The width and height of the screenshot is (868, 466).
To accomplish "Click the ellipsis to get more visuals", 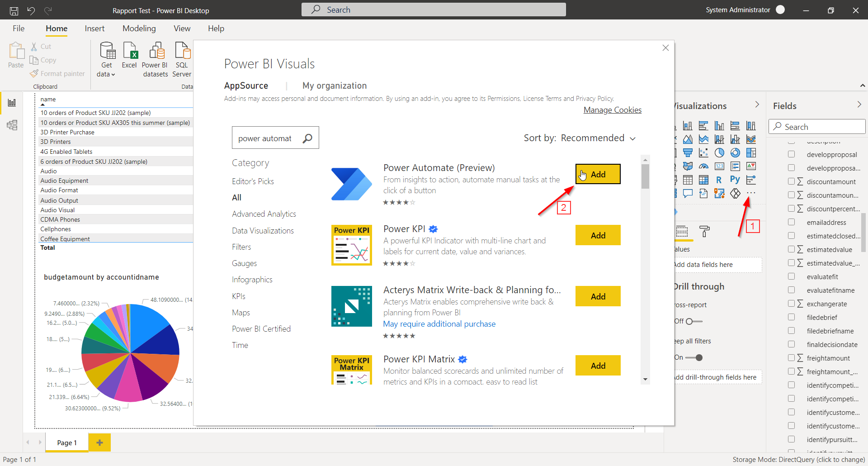I will (751, 193).
